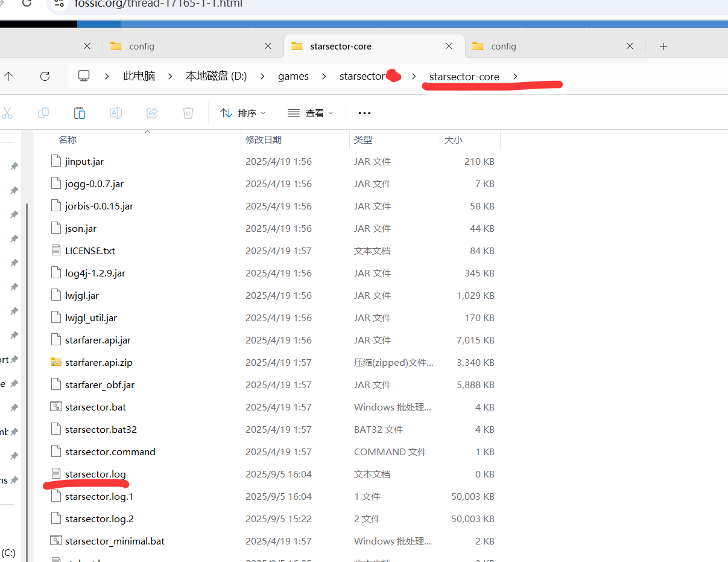Open the 排序 sort dropdown
728x562 pixels.
click(243, 113)
